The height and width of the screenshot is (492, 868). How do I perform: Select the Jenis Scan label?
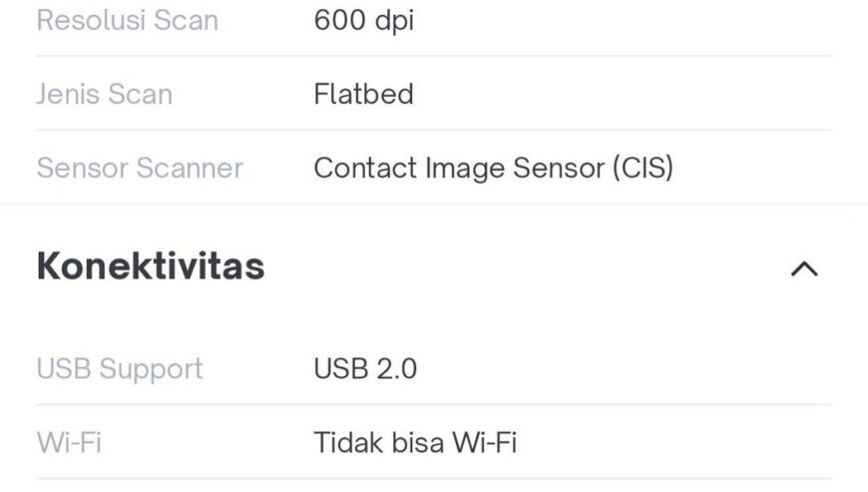coord(105,94)
